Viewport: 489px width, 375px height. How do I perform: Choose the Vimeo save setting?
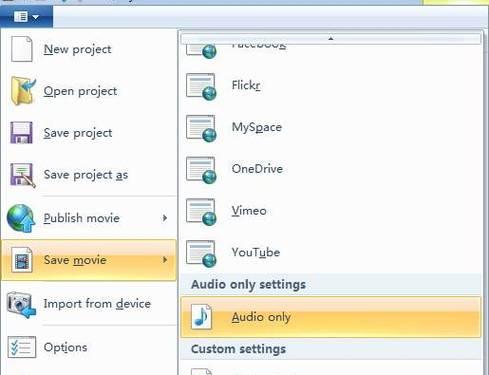coord(331,211)
